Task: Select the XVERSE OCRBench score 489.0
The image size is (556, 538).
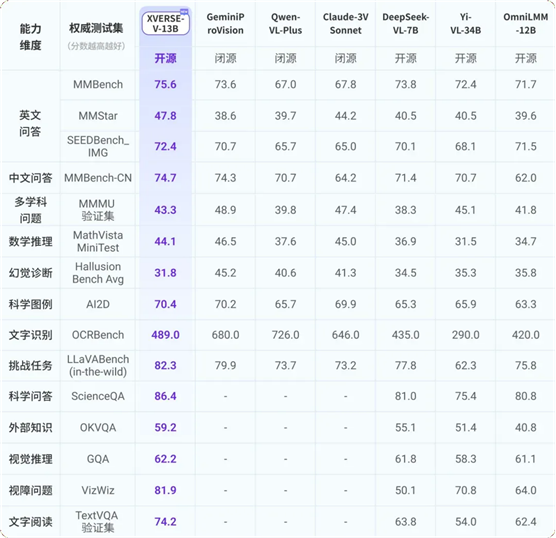Action: [x=165, y=335]
